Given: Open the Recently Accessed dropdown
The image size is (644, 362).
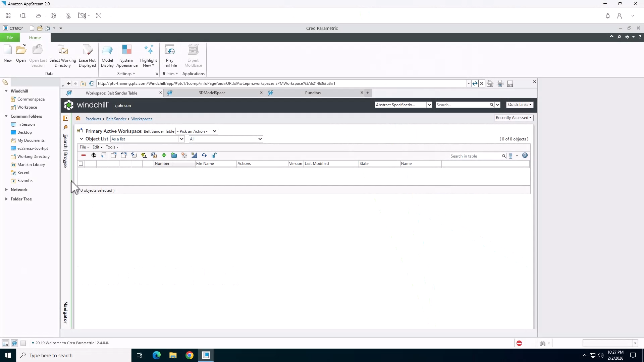Looking at the screenshot, I should (x=514, y=118).
